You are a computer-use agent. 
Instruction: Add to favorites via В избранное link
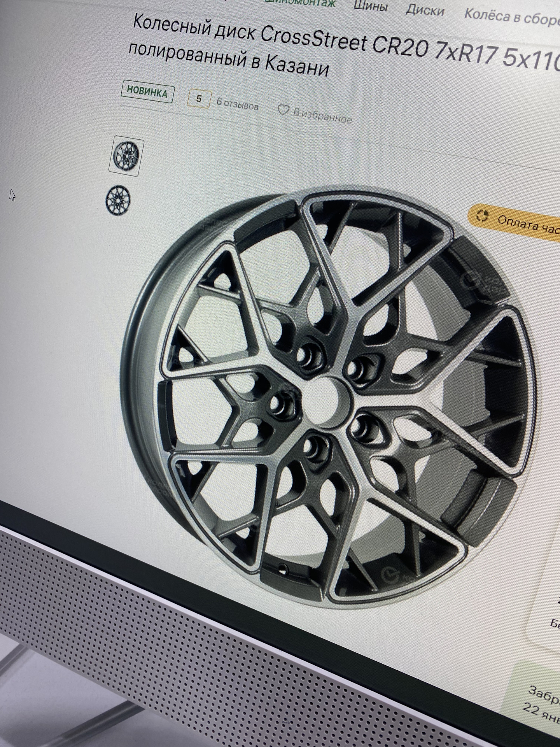(x=322, y=115)
